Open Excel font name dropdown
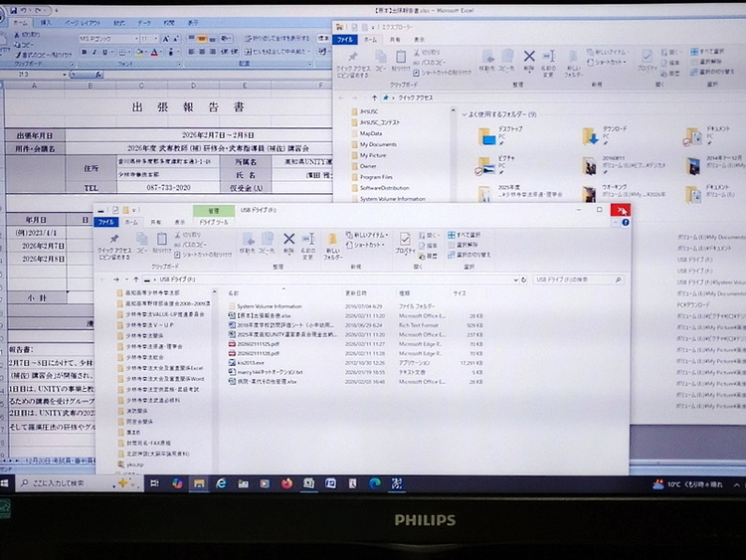 (136, 39)
